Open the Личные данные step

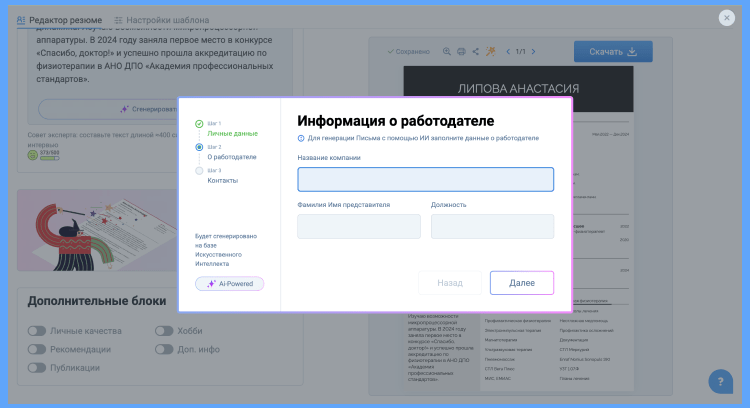(232, 133)
